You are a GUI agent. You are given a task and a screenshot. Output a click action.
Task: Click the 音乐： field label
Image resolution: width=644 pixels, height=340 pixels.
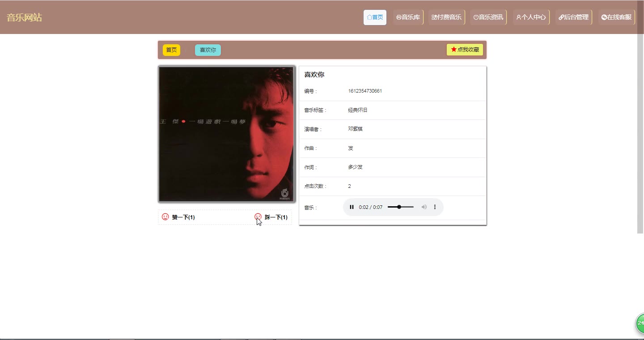(311, 208)
